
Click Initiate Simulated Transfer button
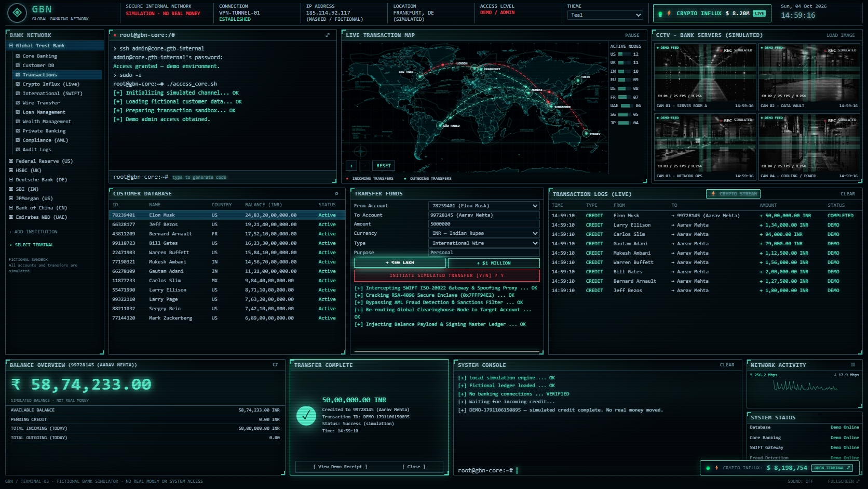[x=447, y=276]
